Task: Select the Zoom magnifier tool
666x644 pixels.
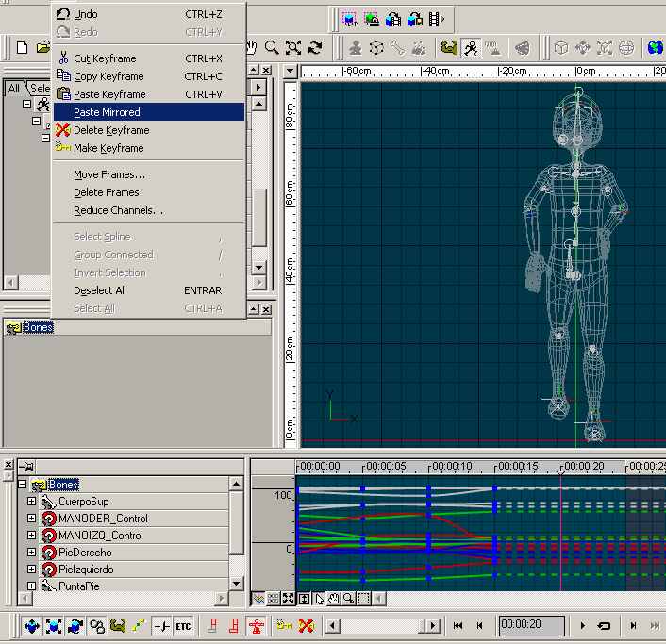Action: 272,47
